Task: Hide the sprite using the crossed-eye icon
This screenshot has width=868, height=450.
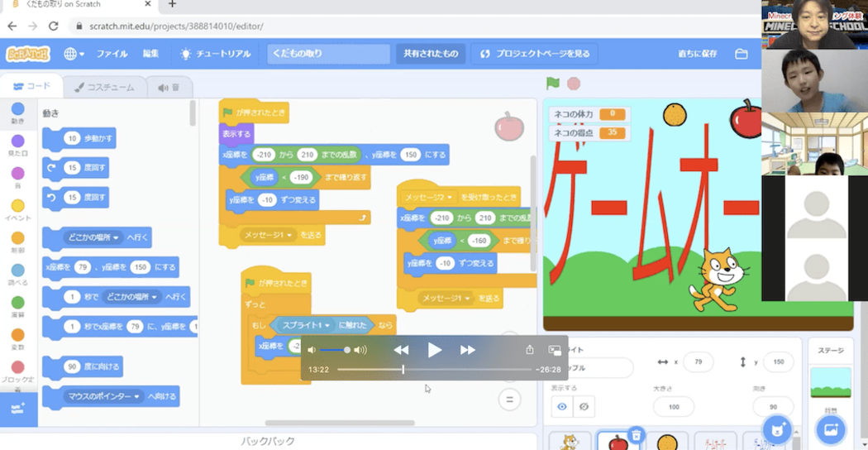Action: pos(584,406)
